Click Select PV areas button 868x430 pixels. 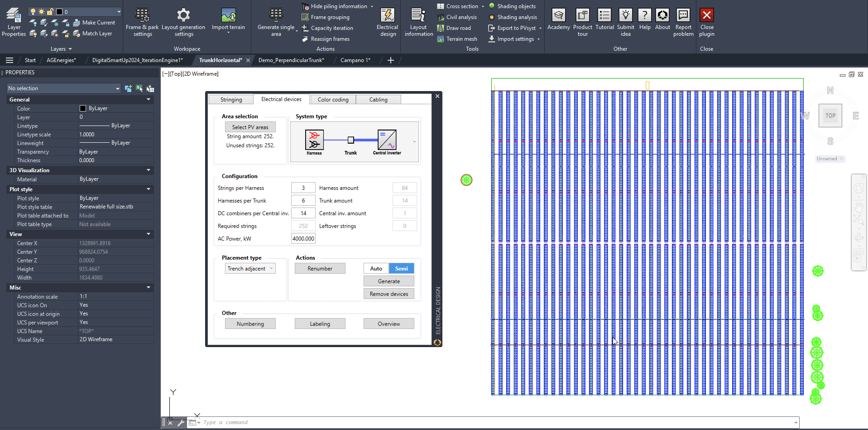[250, 127]
